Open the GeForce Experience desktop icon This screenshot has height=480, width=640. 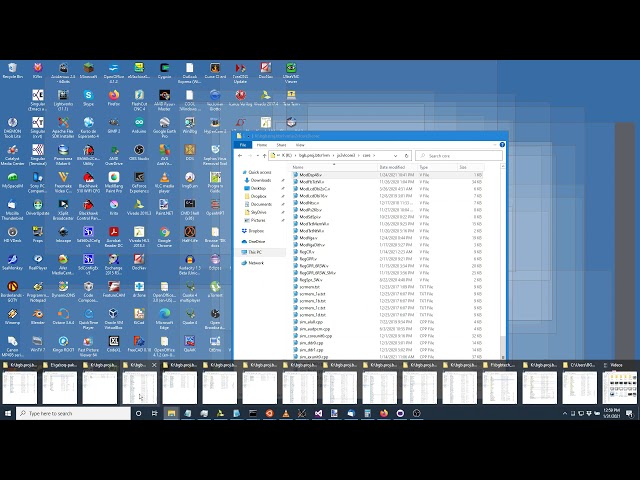pos(139,182)
